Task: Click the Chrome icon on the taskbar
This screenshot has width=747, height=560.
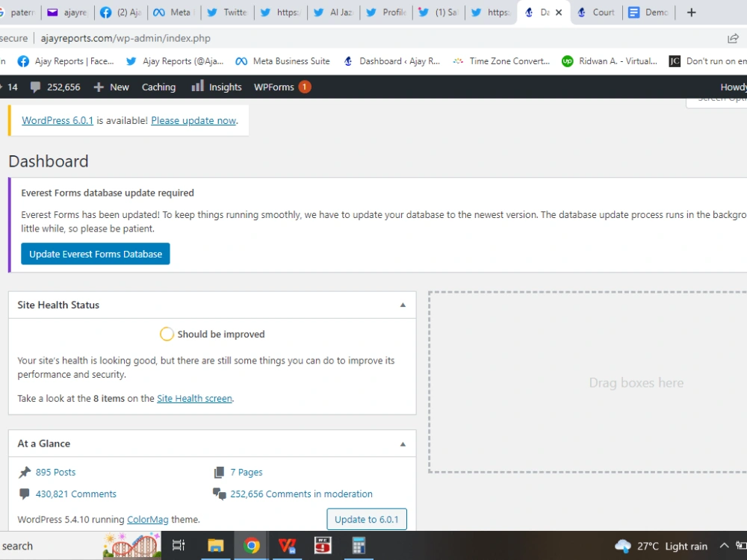Action: [x=252, y=545]
